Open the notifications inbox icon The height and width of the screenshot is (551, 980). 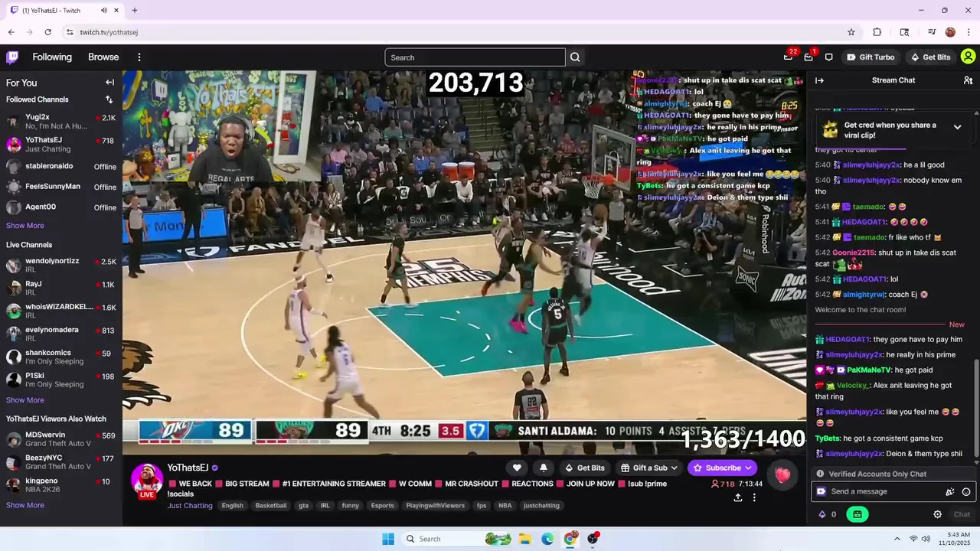tap(808, 57)
